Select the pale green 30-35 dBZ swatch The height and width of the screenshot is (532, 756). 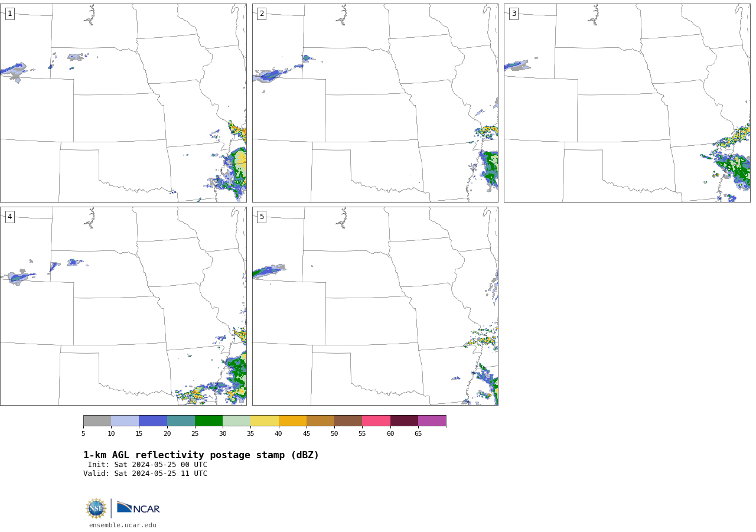pos(236,421)
